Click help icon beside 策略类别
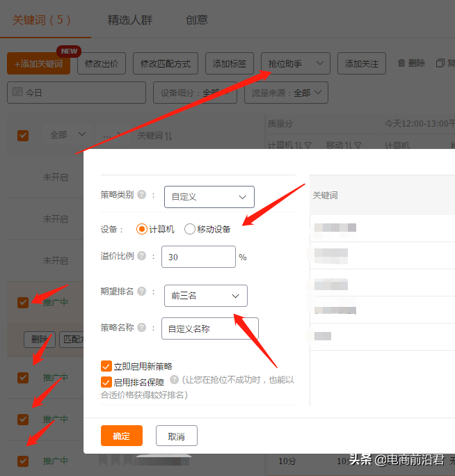Viewport: 455px width, 476px height. click(x=141, y=195)
